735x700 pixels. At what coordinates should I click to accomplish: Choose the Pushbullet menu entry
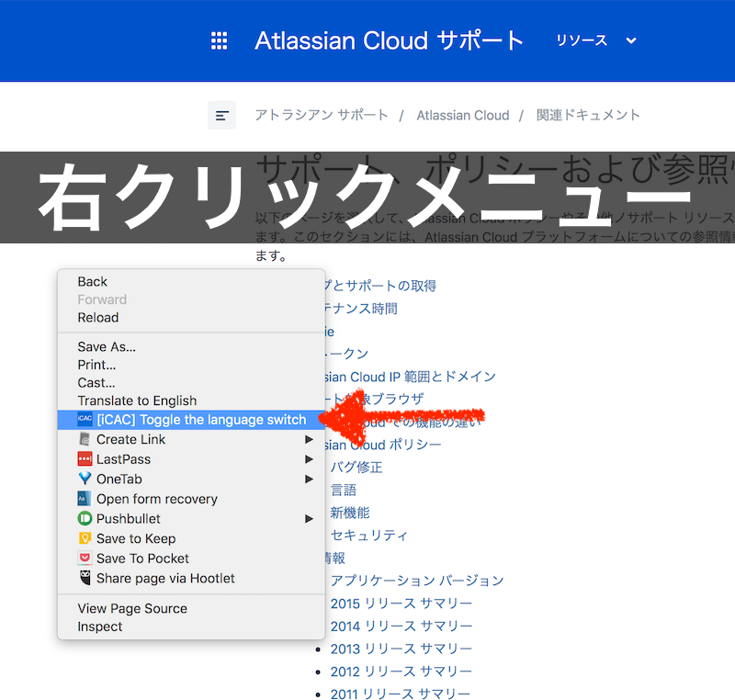[191, 519]
